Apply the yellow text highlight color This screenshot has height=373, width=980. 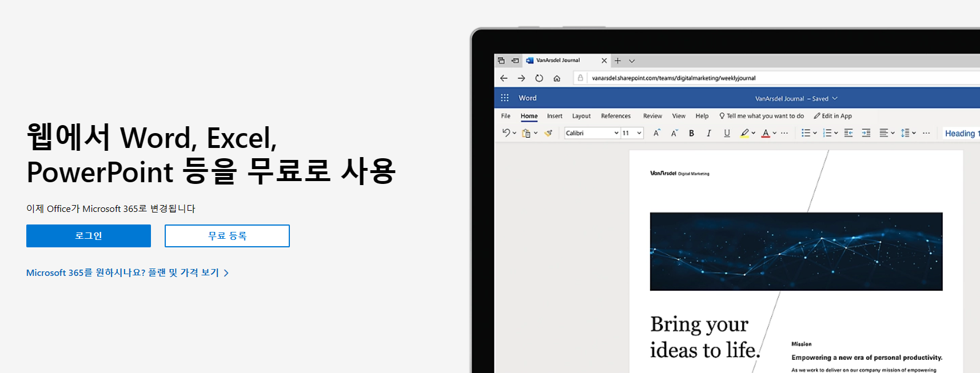pyautogui.click(x=744, y=133)
